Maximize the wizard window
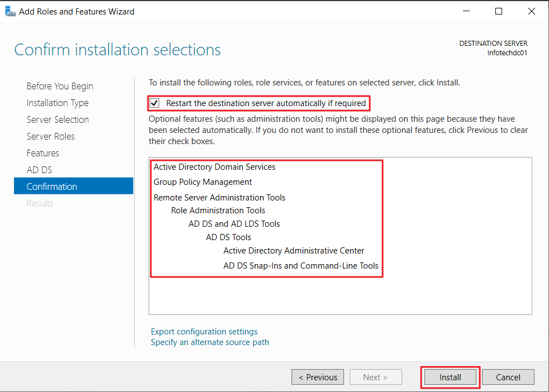 tap(499, 11)
